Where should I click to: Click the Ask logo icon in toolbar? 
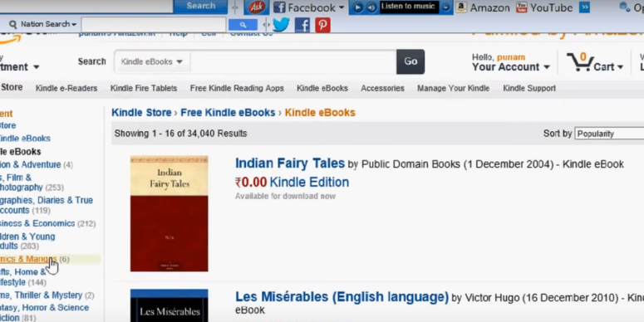pos(257,7)
